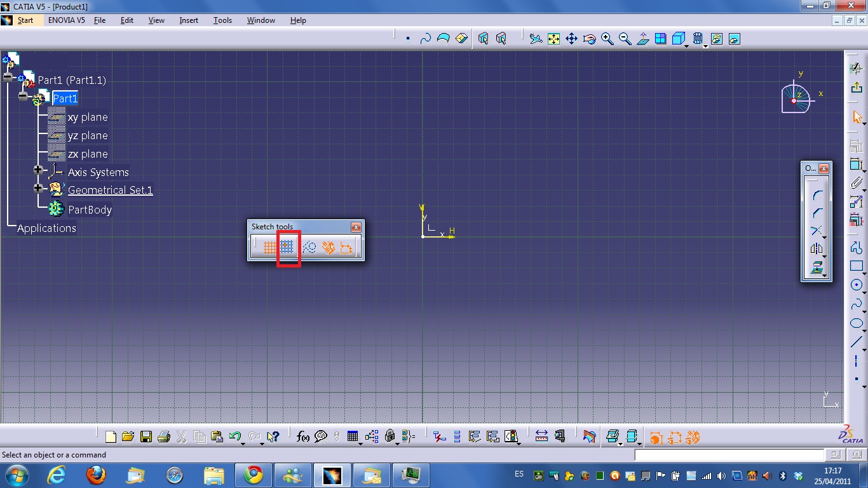
Task: Toggle Construction/Standard Element mode
Action: point(309,247)
